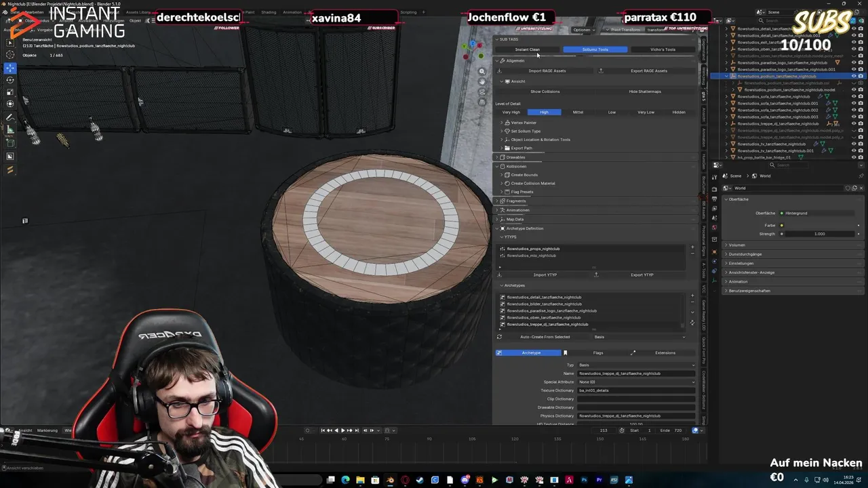Expand the Vertex Painter section
Screen dimensions: 868x488
click(524, 123)
